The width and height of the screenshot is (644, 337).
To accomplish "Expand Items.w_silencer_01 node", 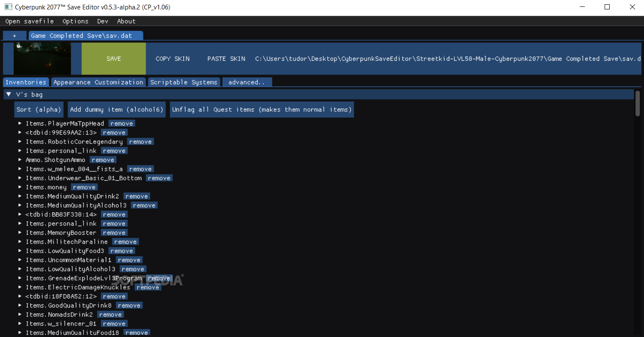I will pyautogui.click(x=20, y=323).
